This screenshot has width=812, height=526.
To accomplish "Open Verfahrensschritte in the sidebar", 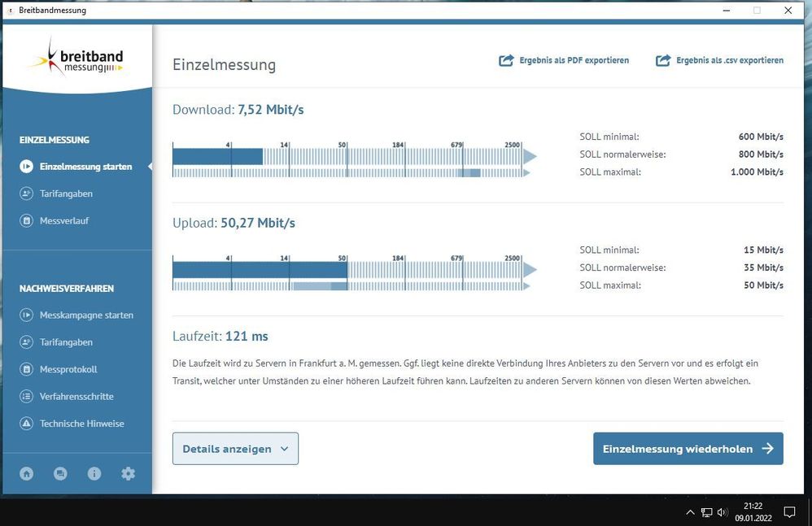I will 76,396.
